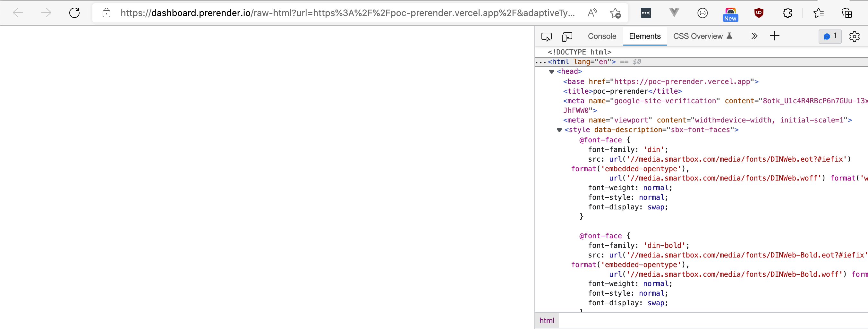The width and height of the screenshot is (868, 329).
Task: Collapse the sbx-font-faces style block
Action: click(560, 130)
